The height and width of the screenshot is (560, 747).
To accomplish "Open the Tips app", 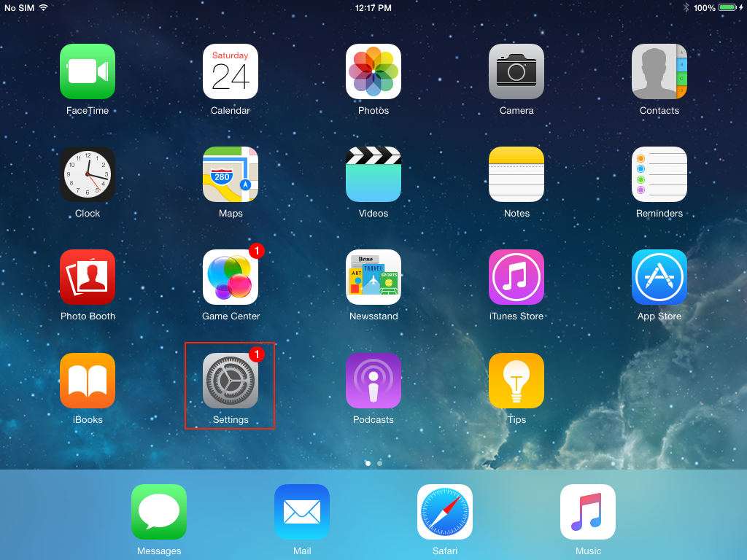I will [516, 381].
